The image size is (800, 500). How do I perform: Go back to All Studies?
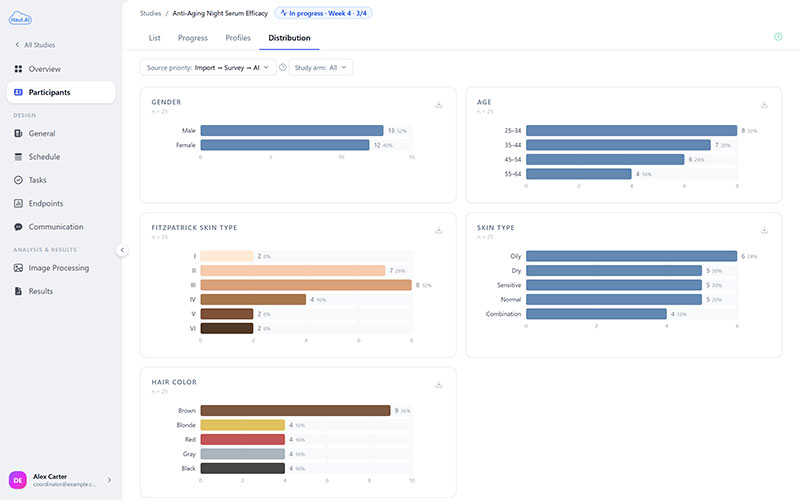point(35,45)
